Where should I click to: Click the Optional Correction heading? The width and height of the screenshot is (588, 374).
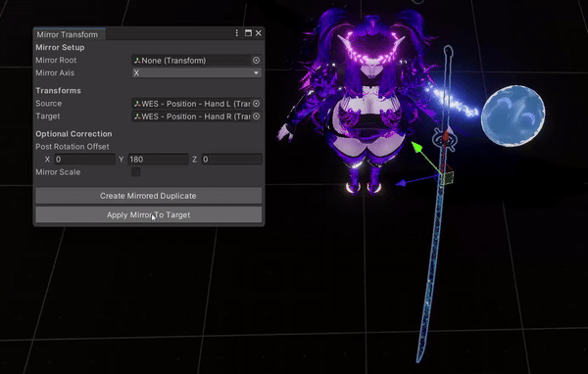pos(73,134)
